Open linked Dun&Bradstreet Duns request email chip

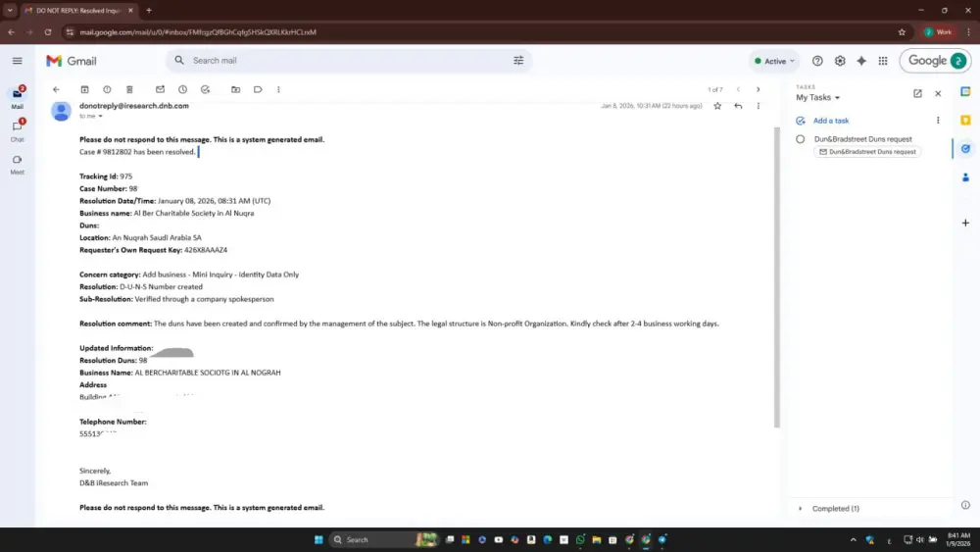coord(867,152)
